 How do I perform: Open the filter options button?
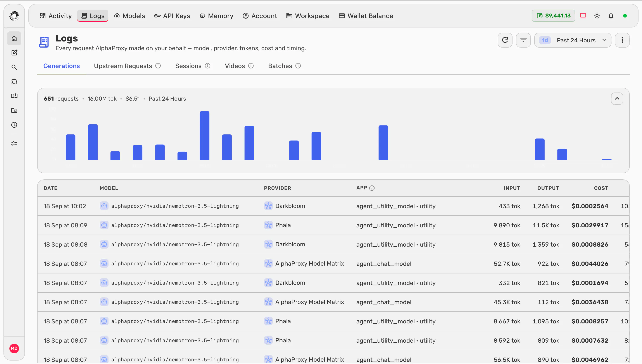pyautogui.click(x=523, y=40)
